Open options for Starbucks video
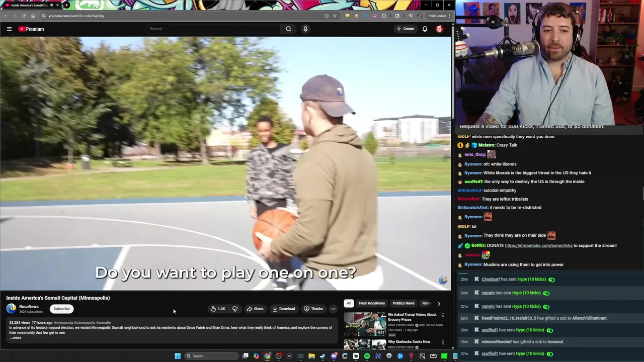644x362 pixels. click(x=443, y=342)
